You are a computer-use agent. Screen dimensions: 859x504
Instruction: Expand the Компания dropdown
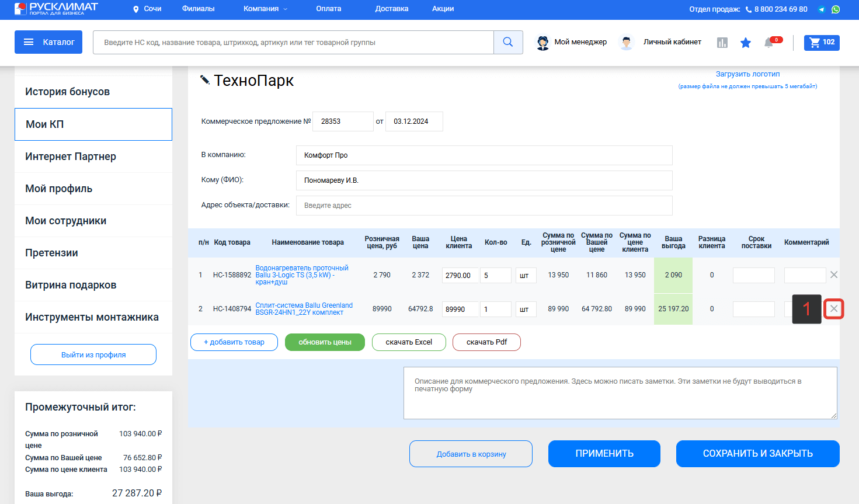click(x=266, y=9)
